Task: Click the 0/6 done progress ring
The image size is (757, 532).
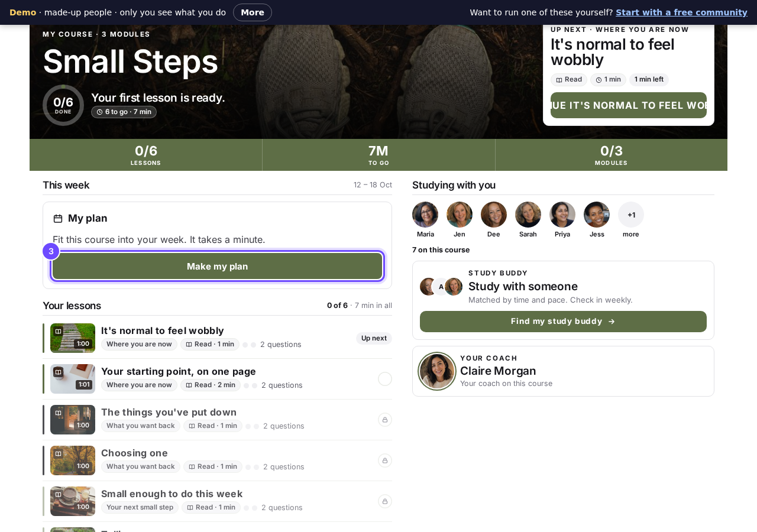Action: tap(63, 105)
